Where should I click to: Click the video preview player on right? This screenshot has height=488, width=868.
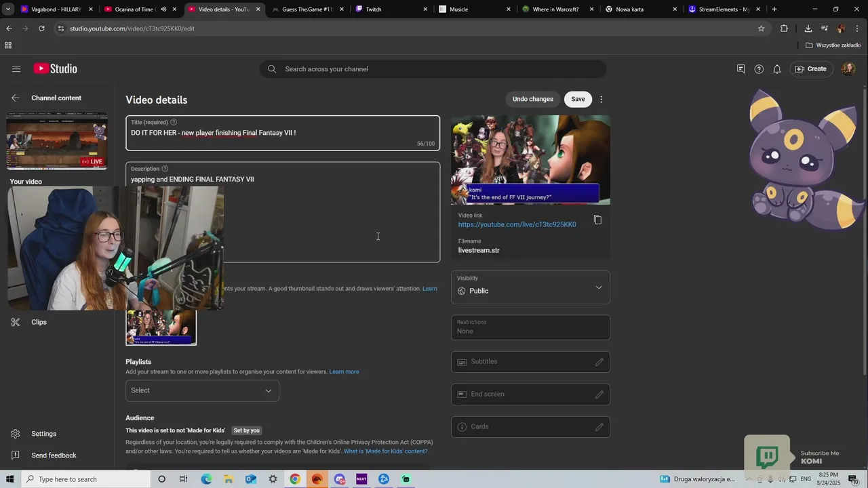pyautogui.click(x=530, y=160)
